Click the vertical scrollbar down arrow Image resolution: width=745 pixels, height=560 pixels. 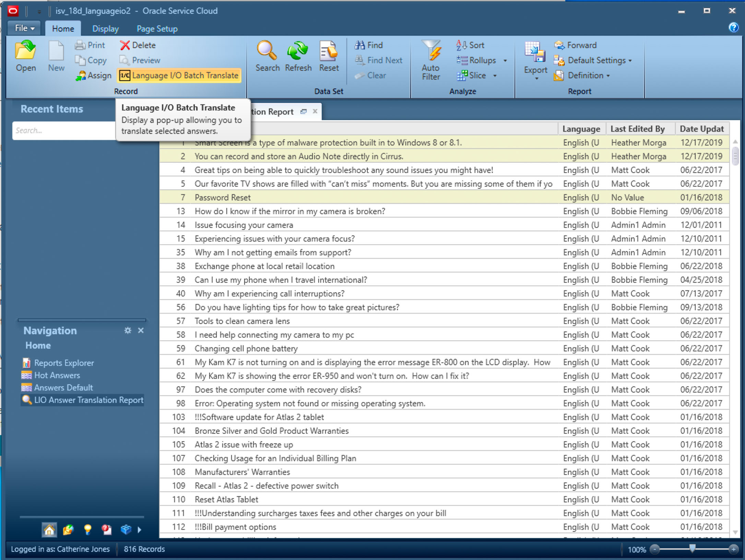point(735,532)
